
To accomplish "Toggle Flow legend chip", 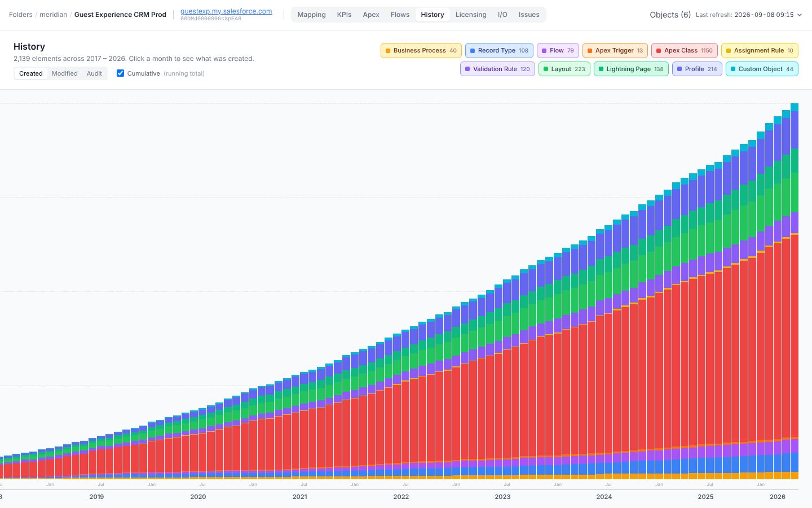I will [558, 50].
